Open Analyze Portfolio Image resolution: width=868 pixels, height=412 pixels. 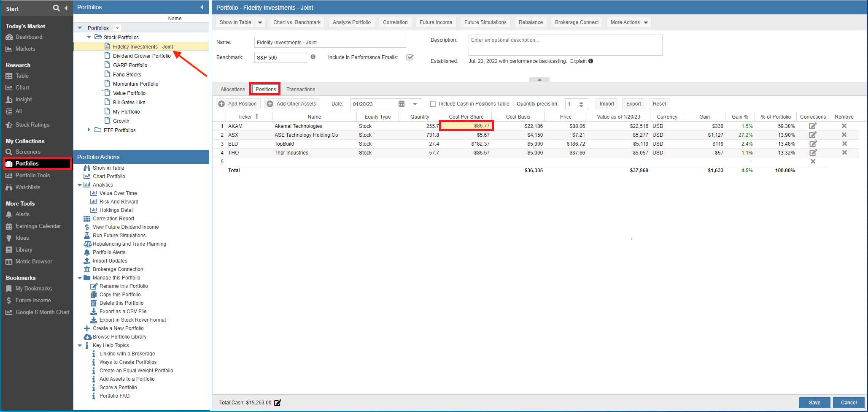(x=352, y=22)
